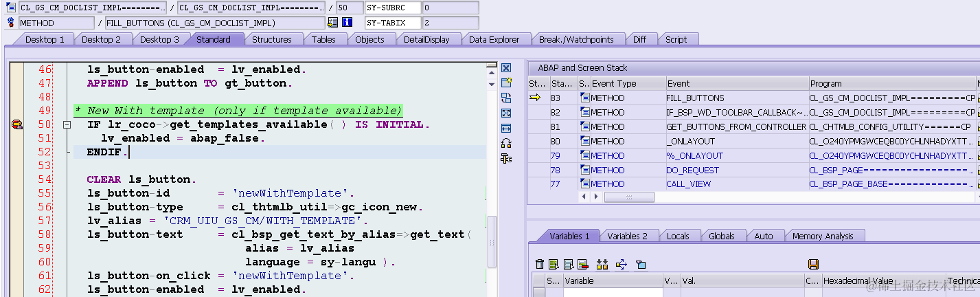Open the Break./Watchpoints tab
This screenshot has width=980, height=297.
[x=576, y=39]
